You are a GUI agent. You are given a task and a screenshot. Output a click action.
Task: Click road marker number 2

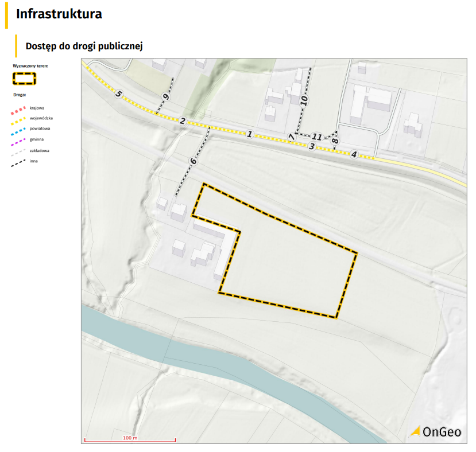183,121
